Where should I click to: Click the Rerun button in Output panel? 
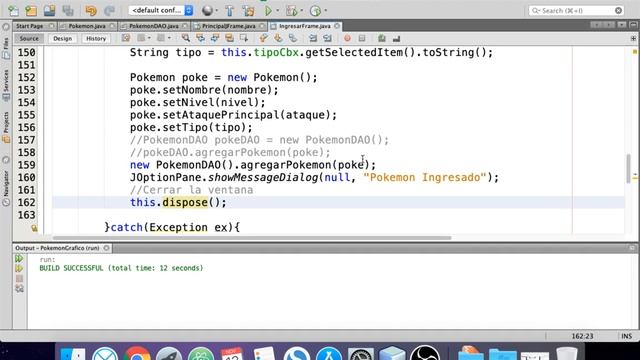pos(19,258)
